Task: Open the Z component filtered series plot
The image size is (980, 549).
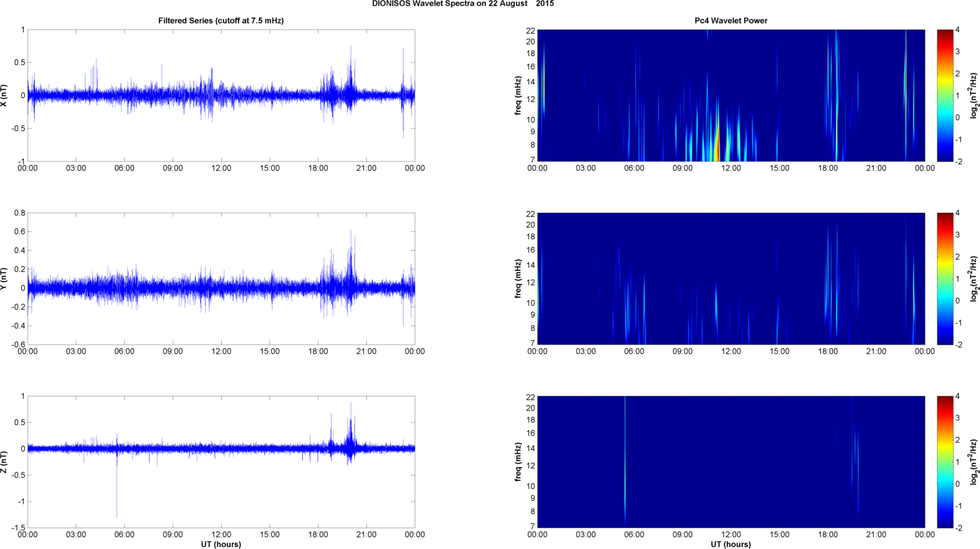Action: click(221, 462)
